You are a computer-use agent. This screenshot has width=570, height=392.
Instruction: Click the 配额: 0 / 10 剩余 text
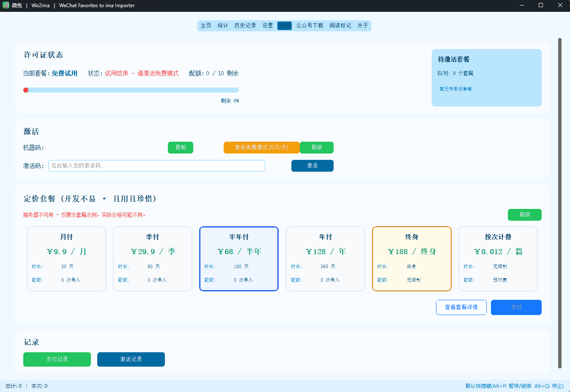point(214,73)
